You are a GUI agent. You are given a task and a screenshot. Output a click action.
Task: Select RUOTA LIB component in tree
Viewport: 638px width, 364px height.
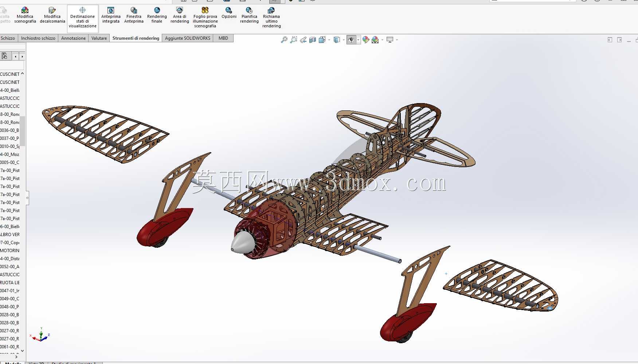[10, 283]
